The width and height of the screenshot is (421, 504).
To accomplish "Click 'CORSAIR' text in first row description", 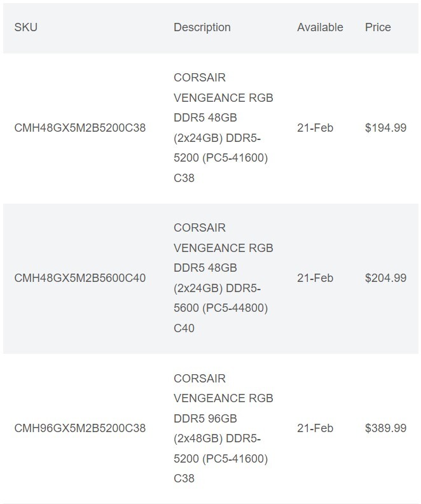I will 200,78.
